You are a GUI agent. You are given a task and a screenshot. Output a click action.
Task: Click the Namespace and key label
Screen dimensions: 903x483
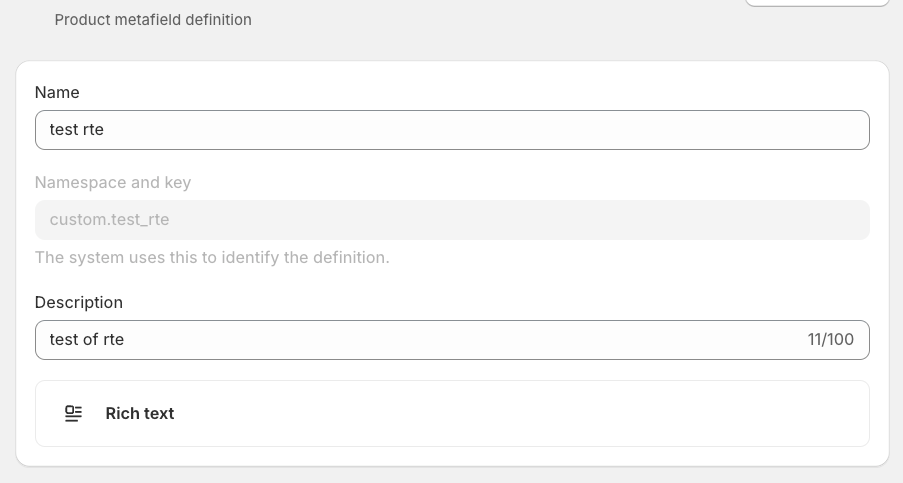coord(113,182)
